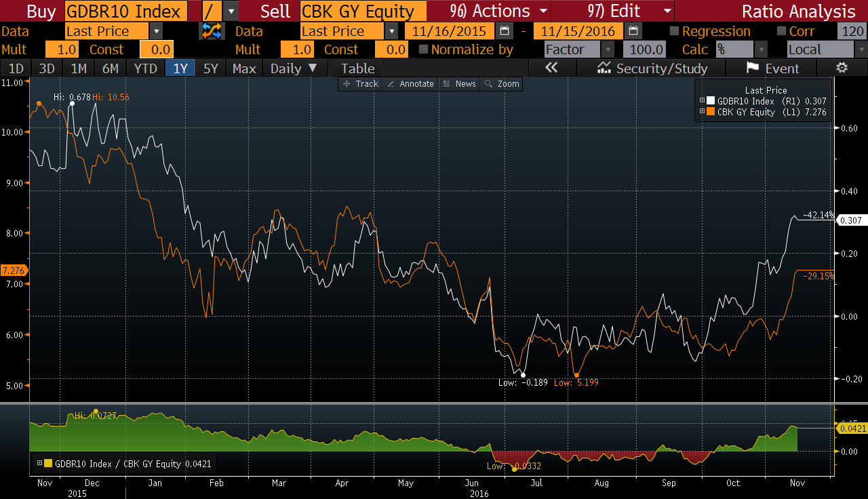
Task: Select the Track crosshair tool
Action: 361,84
